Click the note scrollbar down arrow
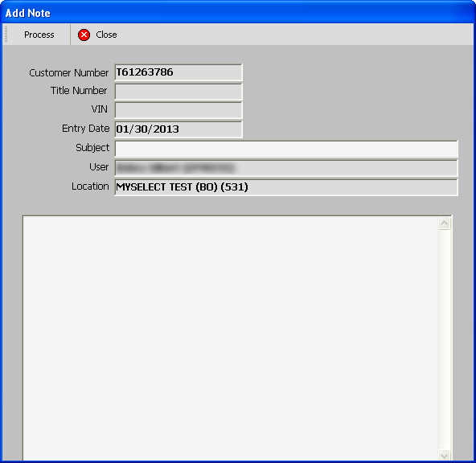Viewport: 476px width, 463px height. coord(444,455)
